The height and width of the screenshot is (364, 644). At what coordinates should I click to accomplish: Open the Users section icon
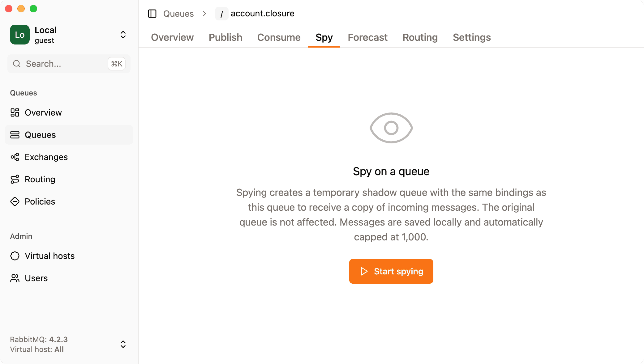[15, 278]
